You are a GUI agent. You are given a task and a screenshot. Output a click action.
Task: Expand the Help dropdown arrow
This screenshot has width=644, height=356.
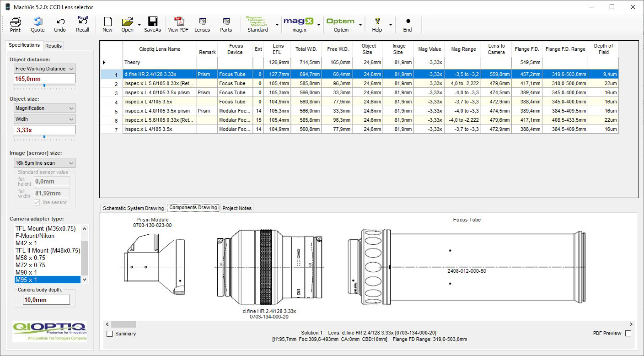(390, 25)
